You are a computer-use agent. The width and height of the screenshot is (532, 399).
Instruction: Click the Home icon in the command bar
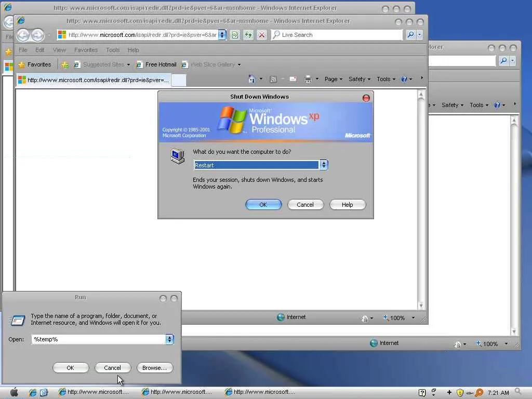pos(252,79)
